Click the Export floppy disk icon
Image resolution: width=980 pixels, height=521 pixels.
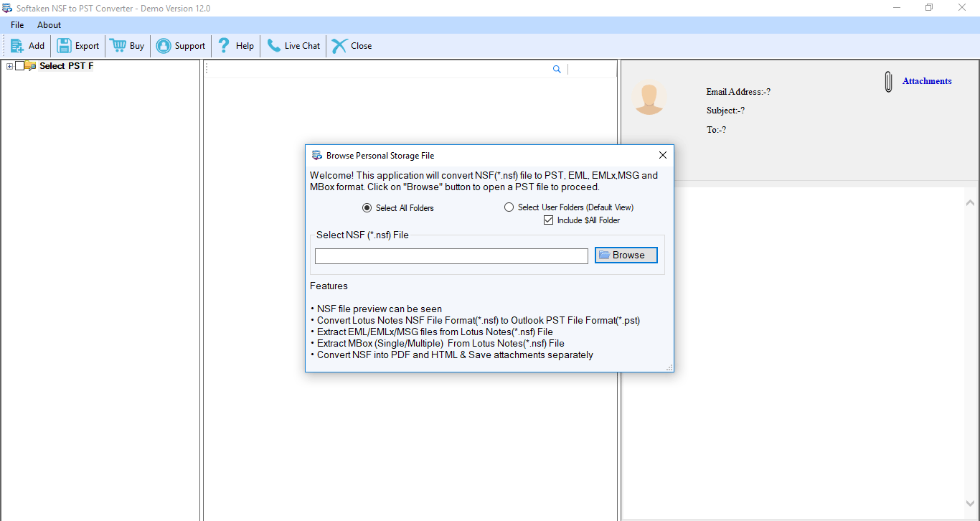point(64,46)
